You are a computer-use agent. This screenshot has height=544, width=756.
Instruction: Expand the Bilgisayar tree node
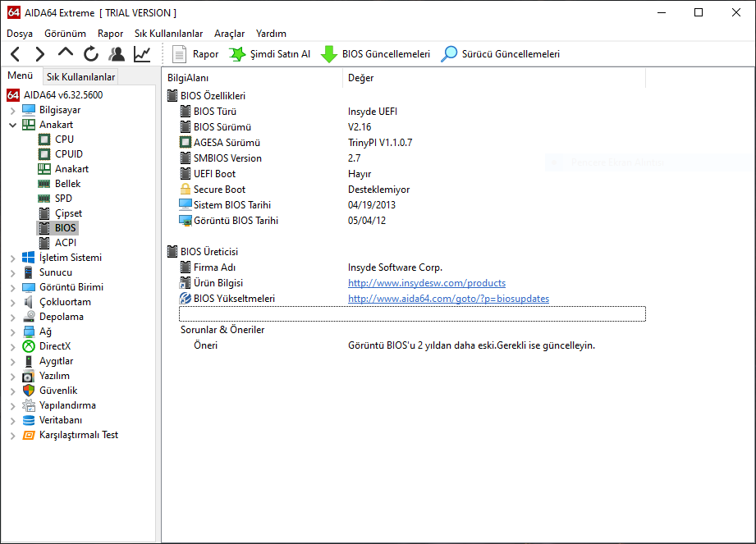pos(12,110)
